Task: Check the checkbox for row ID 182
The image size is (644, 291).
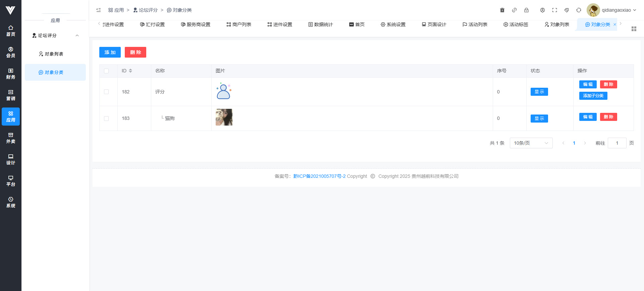Action: [x=106, y=92]
